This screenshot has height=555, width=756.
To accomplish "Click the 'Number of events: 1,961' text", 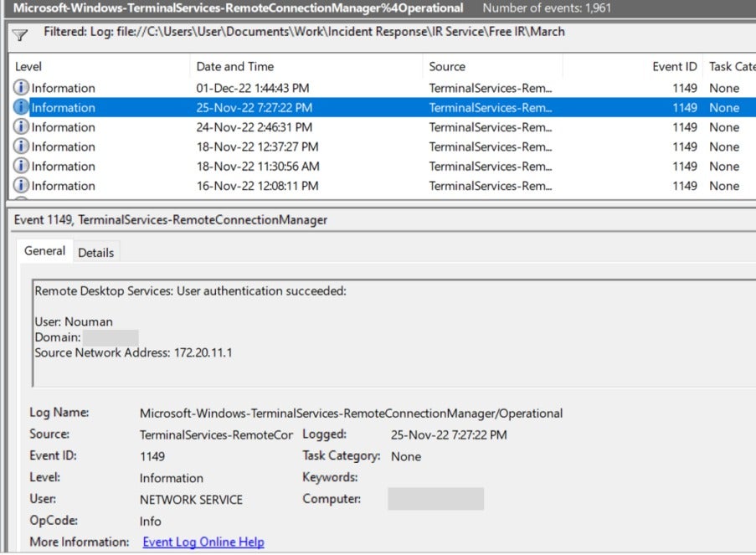I will (547, 8).
